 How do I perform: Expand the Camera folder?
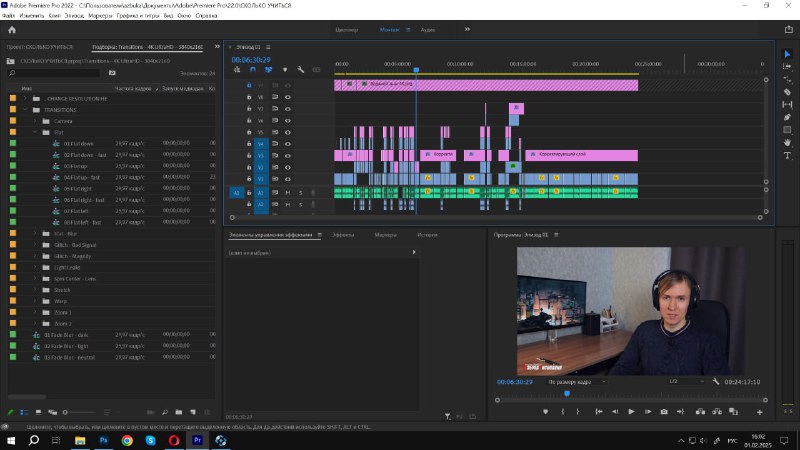pyautogui.click(x=34, y=121)
